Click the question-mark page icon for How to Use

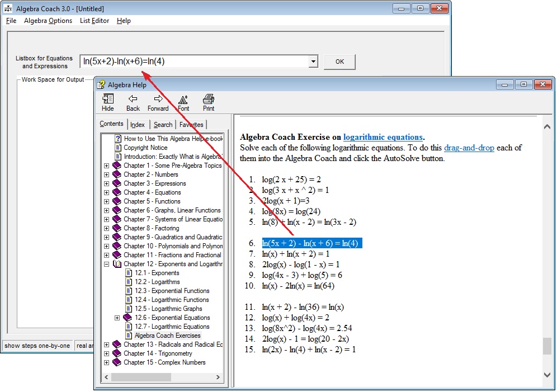coord(118,139)
